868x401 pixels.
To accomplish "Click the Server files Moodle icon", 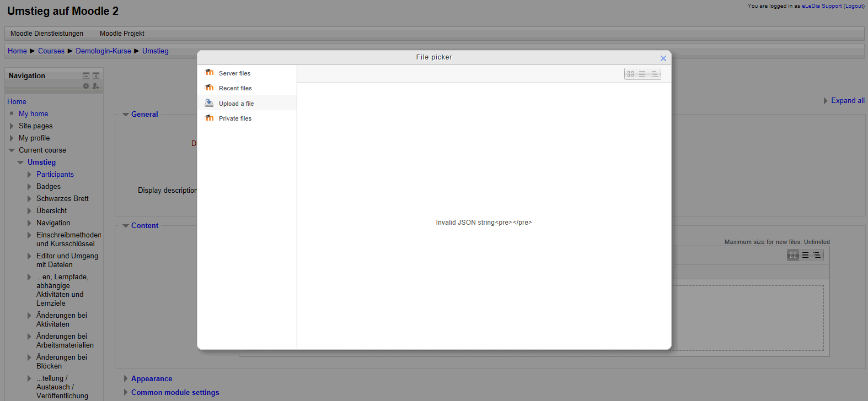I will 209,72.
